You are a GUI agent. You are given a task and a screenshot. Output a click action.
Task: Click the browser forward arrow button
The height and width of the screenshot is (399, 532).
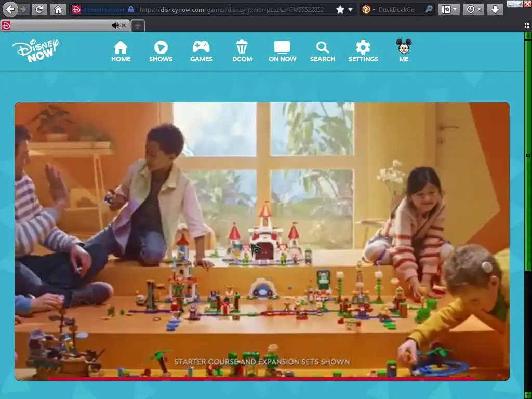point(24,9)
